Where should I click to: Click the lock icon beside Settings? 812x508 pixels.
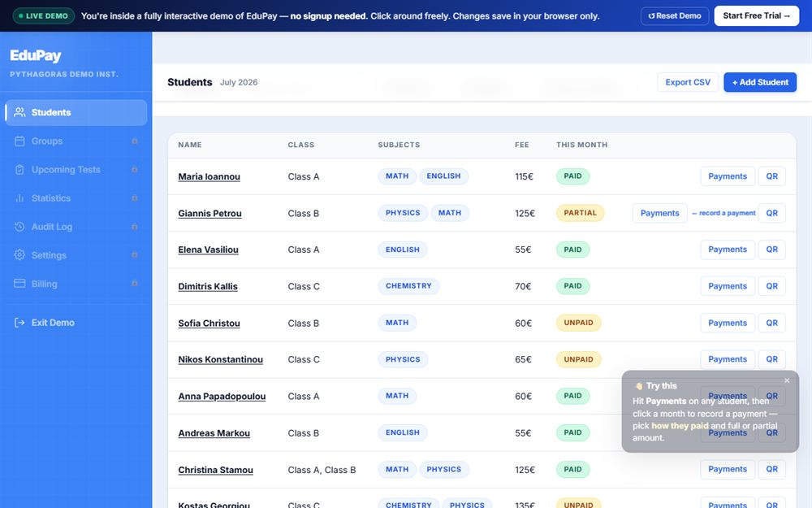click(135, 255)
